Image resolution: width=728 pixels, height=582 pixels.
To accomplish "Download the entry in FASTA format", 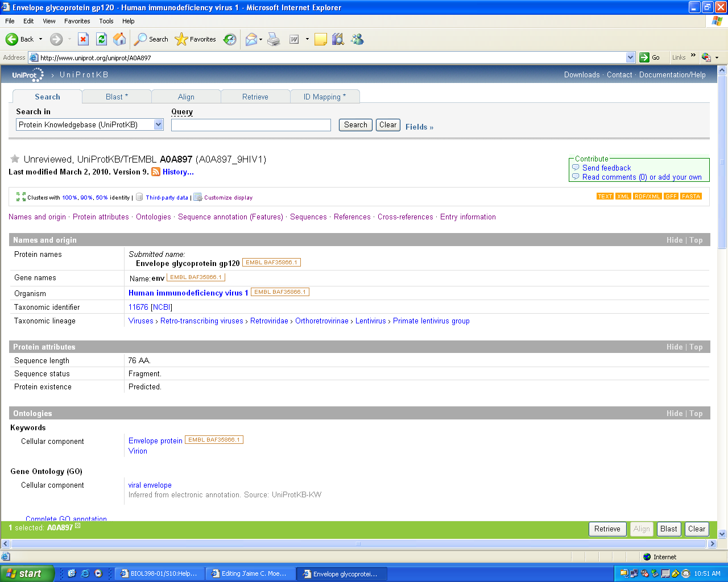I will [x=691, y=197].
